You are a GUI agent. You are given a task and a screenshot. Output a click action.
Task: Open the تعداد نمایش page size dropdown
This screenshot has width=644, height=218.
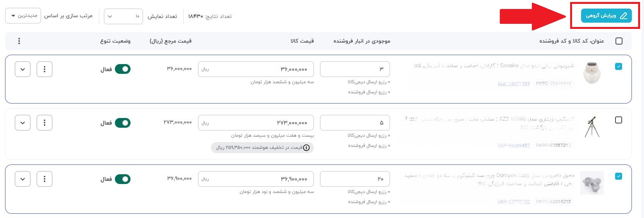pyautogui.click(x=123, y=16)
